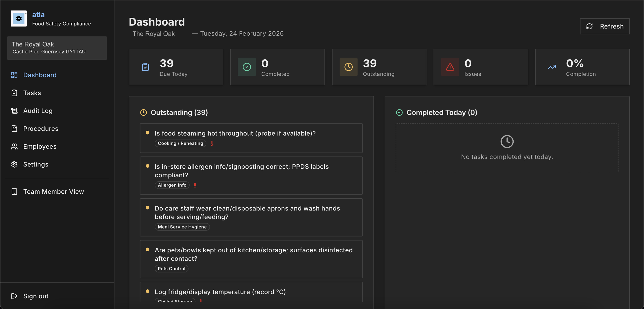The height and width of the screenshot is (309, 644).
Task: Navigate to the Employees page
Action: (40, 146)
